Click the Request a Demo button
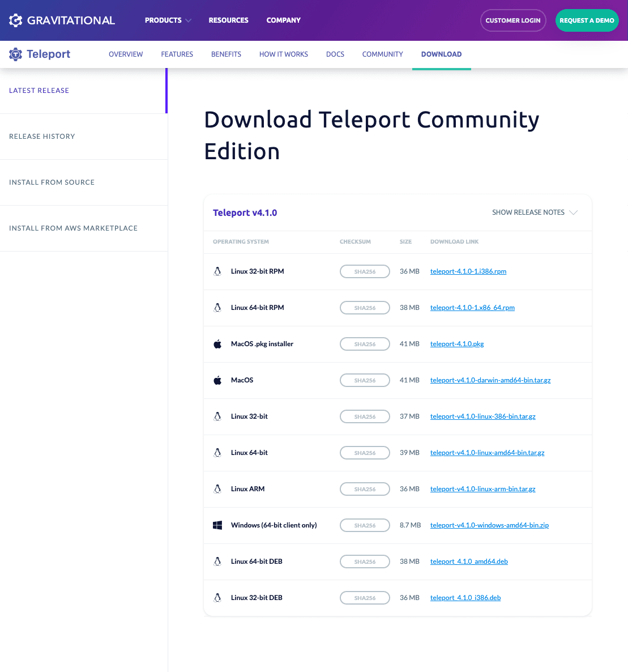628x672 pixels. click(x=587, y=20)
